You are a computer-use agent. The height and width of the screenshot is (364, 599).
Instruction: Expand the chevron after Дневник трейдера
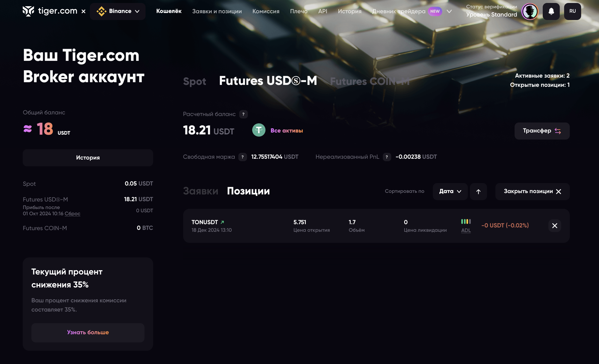click(x=449, y=11)
